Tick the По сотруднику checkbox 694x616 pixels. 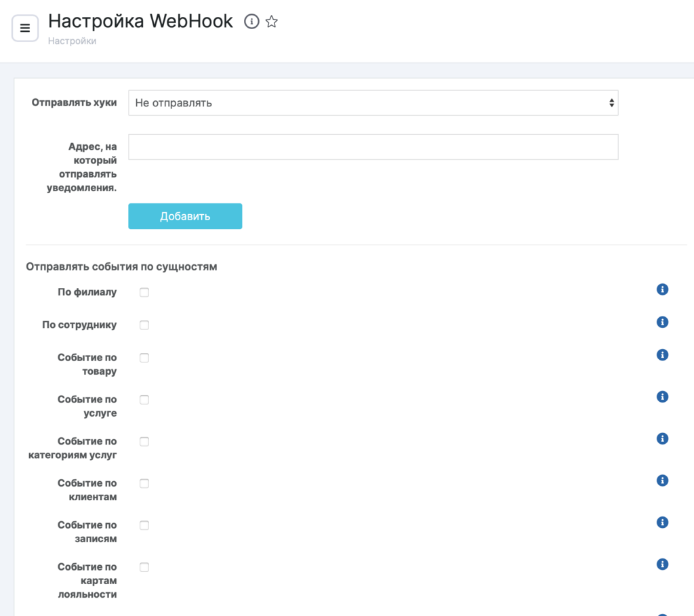(144, 325)
